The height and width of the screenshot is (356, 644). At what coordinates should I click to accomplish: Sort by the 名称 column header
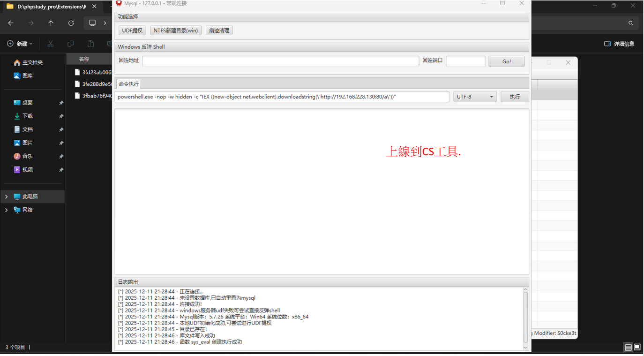(x=84, y=59)
